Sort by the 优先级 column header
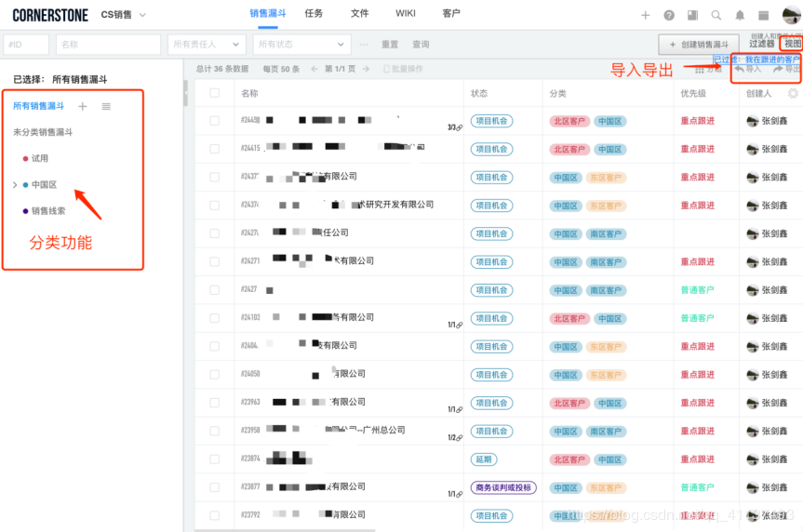Viewport: 803px width, 532px height. pos(693,93)
